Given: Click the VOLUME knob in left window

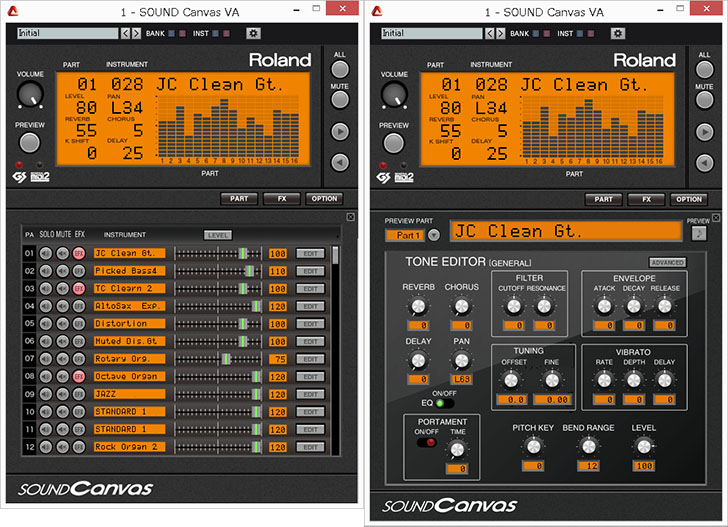Looking at the screenshot, I should 31,94.
